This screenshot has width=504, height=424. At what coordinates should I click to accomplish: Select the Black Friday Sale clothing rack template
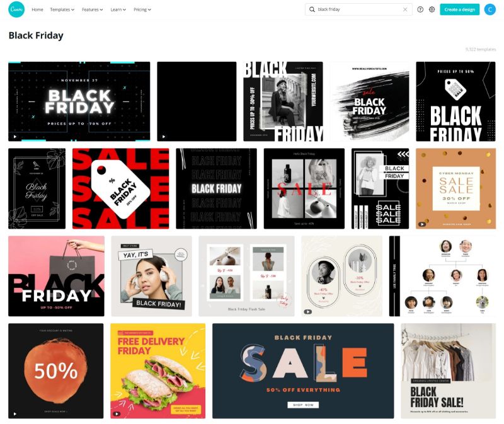pos(448,371)
